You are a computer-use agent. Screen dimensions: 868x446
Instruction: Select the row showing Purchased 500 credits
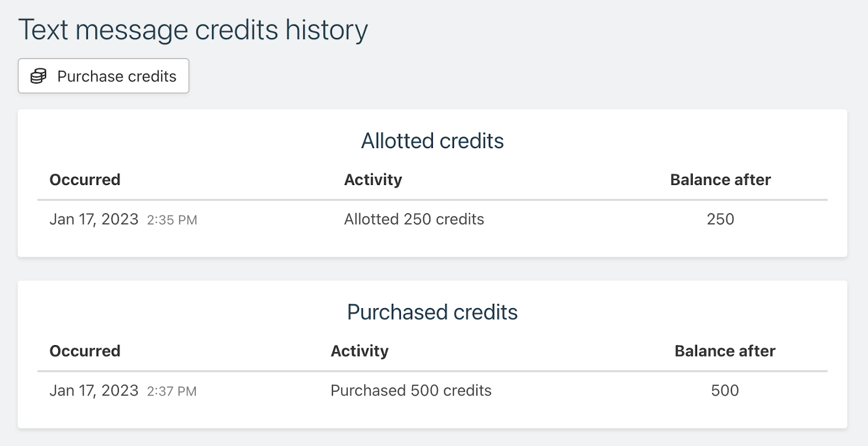pyautogui.click(x=411, y=390)
